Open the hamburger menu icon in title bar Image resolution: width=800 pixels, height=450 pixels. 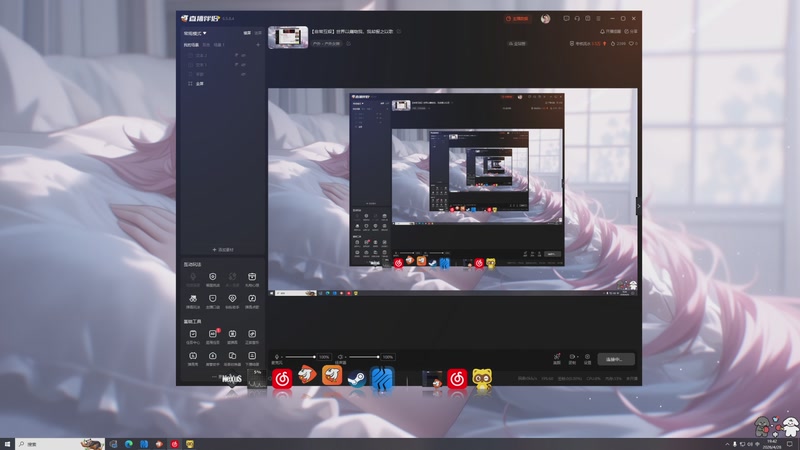click(598, 18)
